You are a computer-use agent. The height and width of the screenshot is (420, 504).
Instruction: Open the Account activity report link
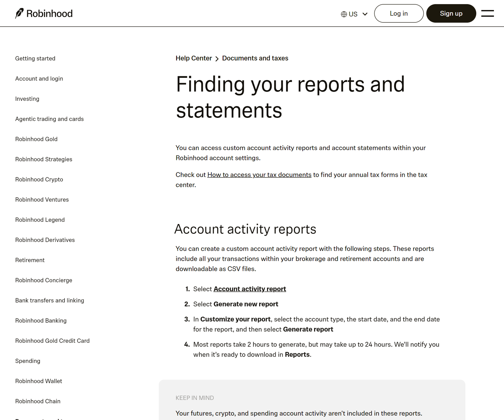pyautogui.click(x=250, y=289)
